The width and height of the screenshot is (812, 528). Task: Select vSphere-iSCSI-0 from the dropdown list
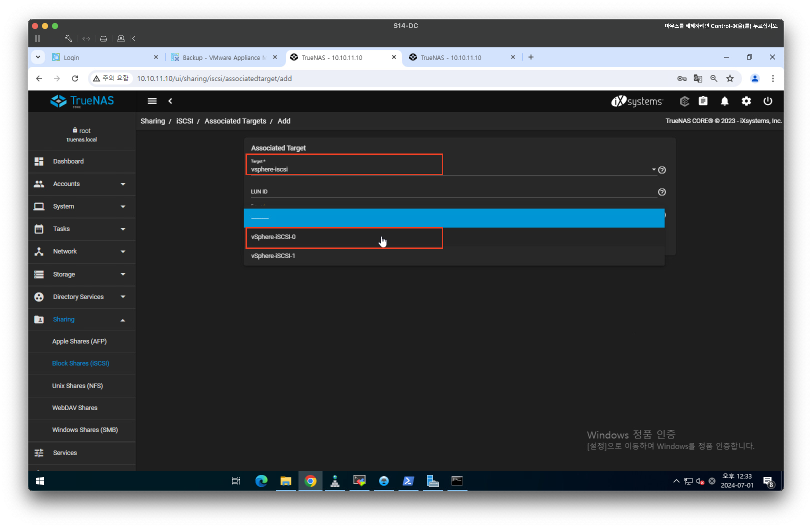tap(273, 237)
